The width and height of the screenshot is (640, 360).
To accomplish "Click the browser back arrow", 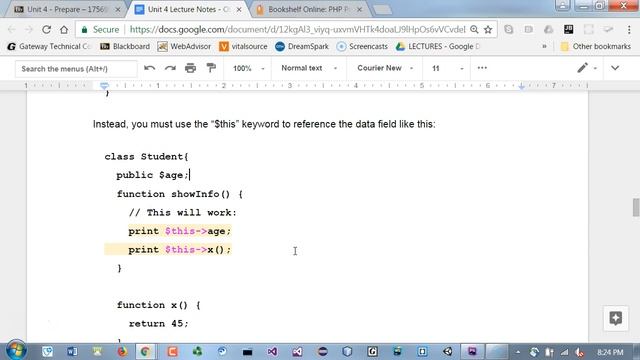I will (12, 29).
